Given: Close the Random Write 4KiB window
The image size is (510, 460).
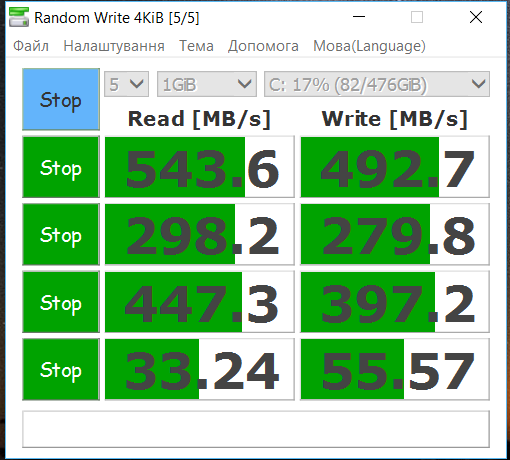Looking at the screenshot, I should click(x=476, y=17).
